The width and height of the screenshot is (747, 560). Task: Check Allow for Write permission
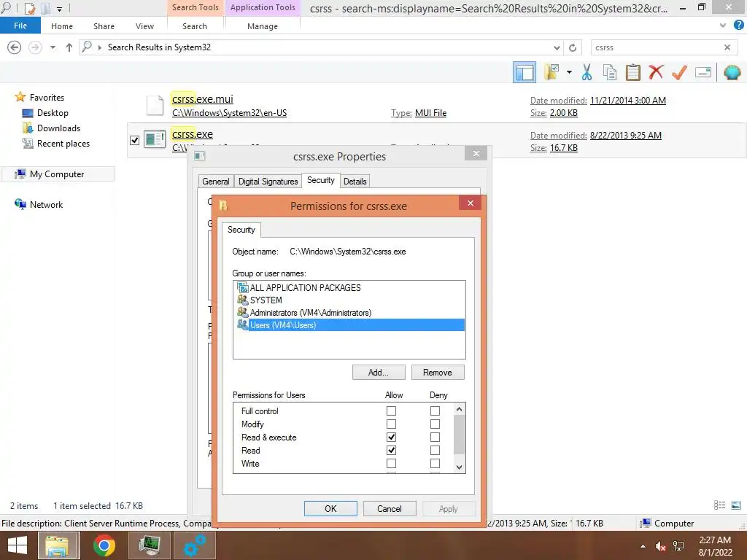point(391,463)
